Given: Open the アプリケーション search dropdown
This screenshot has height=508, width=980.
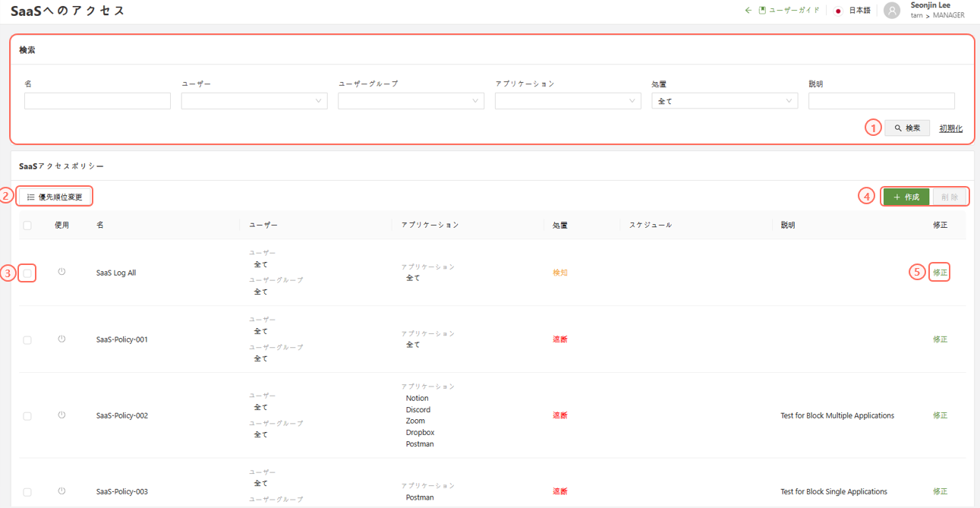Looking at the screenshot, I should click(x=568, y=101).
